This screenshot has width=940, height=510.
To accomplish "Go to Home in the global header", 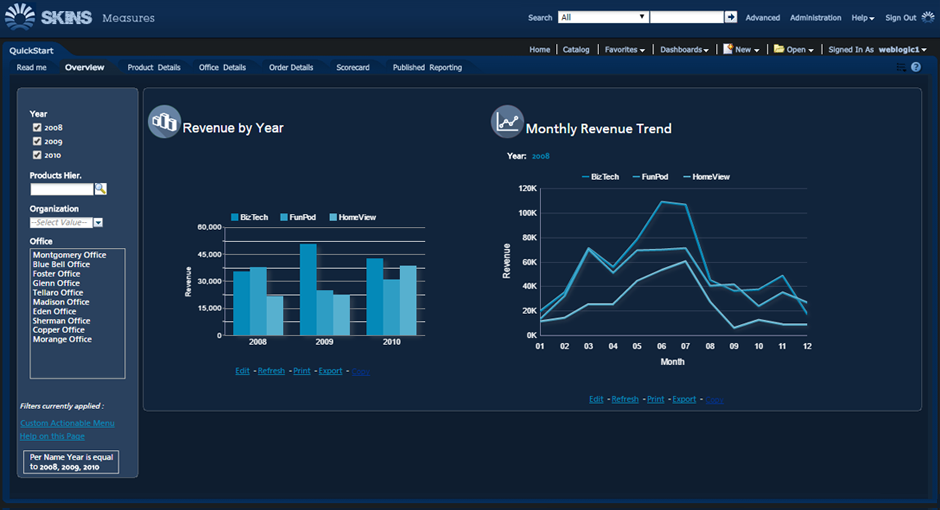I will pyautogui.click(x=540, y=50).
